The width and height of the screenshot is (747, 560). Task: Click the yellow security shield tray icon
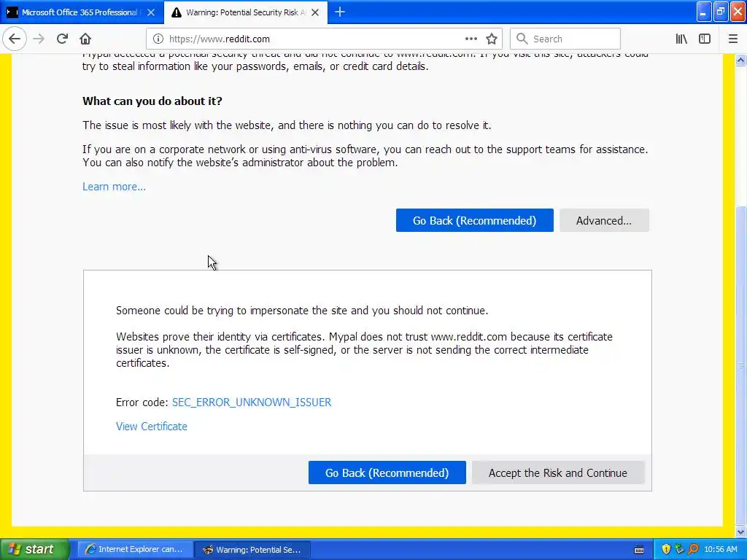666,550
